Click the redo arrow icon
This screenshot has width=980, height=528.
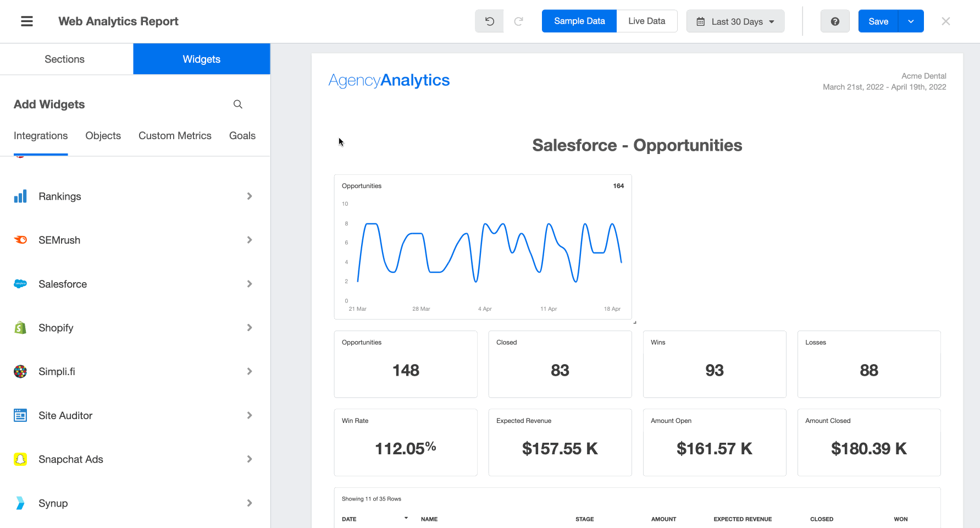point(518,21)
